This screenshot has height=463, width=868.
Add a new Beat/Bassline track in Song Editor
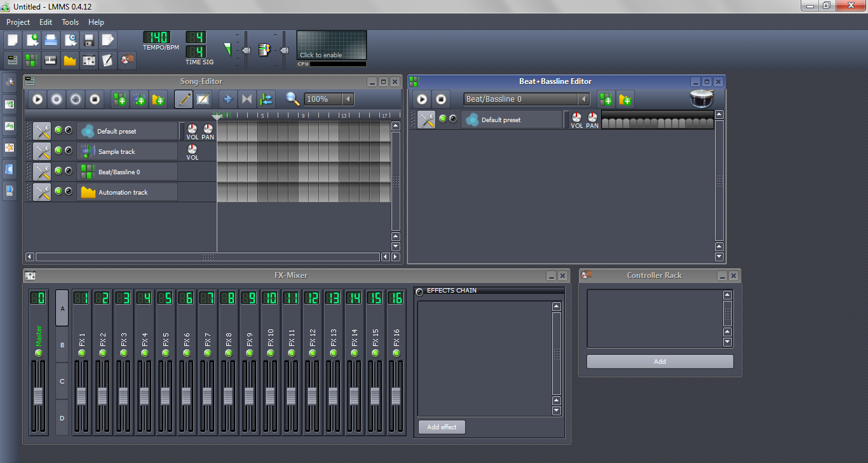pos(119,99)
